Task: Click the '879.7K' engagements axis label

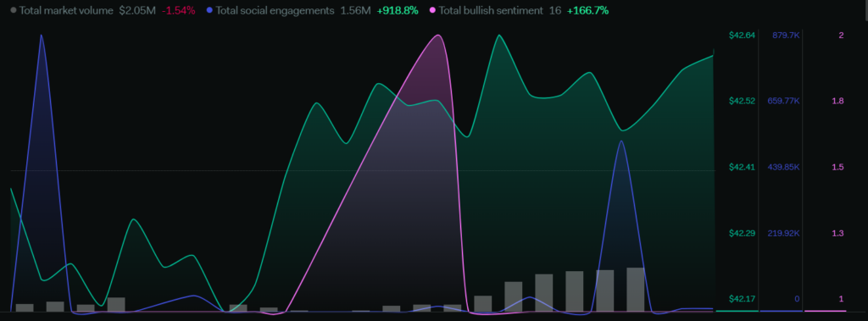Action: [786, 36]
